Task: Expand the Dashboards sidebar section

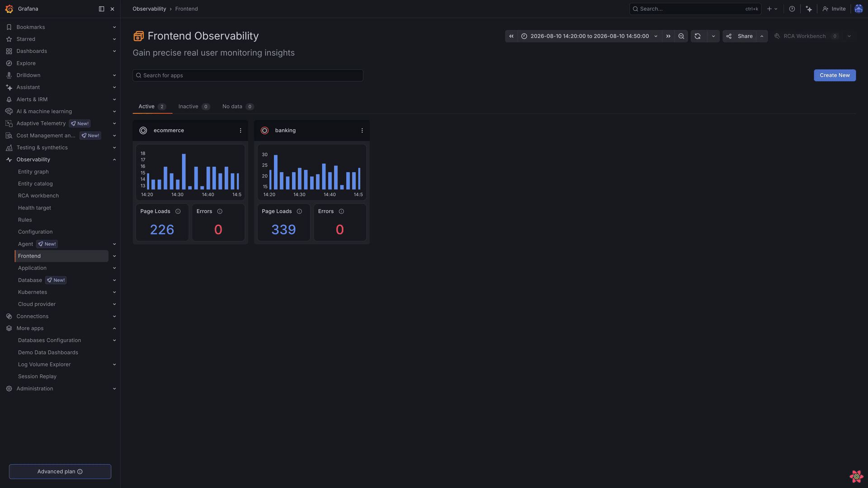Action: (114, 51)
